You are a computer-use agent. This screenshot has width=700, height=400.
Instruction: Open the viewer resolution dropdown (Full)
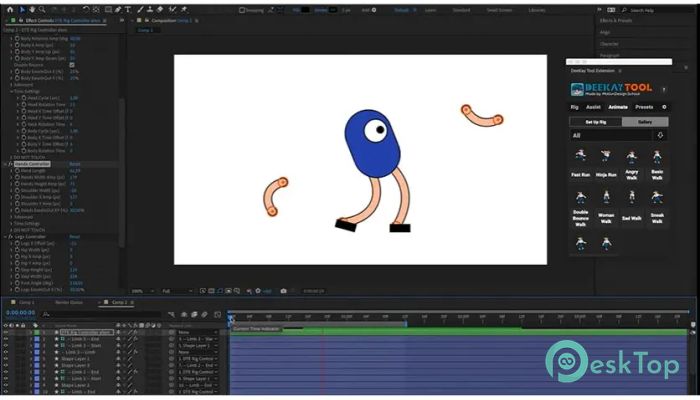[x=177, y=291]
